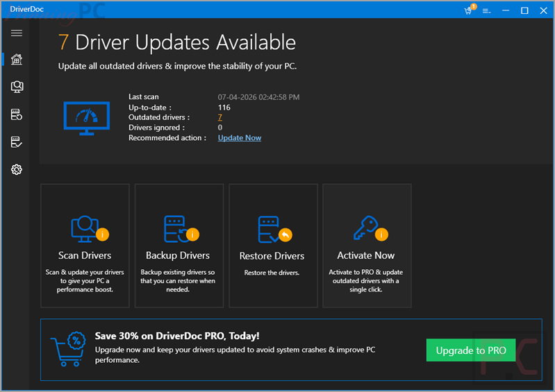
Task: Open the outdated drivers count 7 link
Action: point(219,117)
